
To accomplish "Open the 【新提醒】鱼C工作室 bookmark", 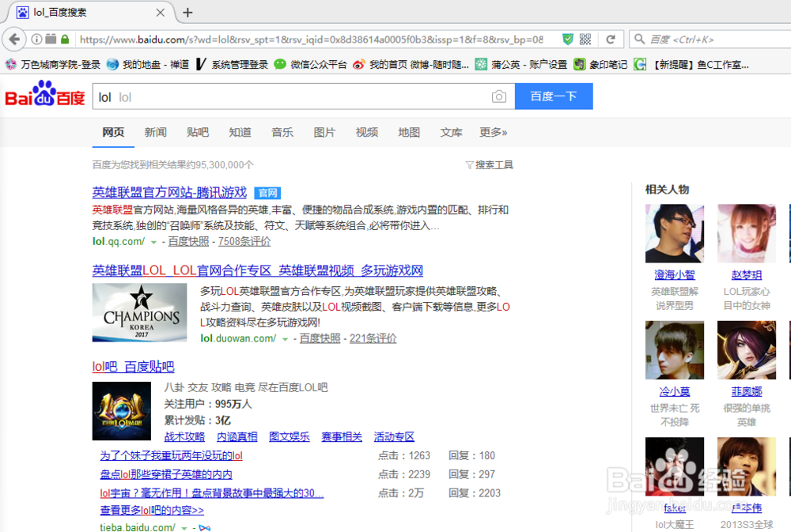I will click(x=691, y=65).
